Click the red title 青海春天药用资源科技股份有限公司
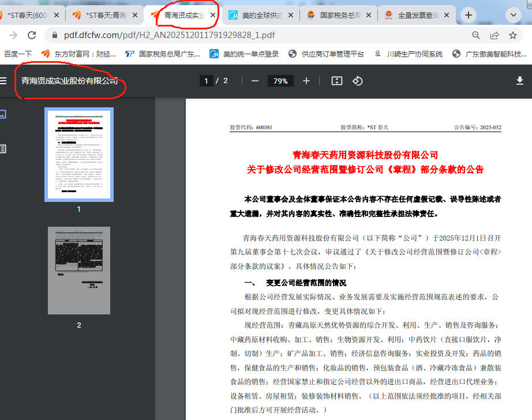The height and width of the screenshot is (420, 532). (365, 155)
